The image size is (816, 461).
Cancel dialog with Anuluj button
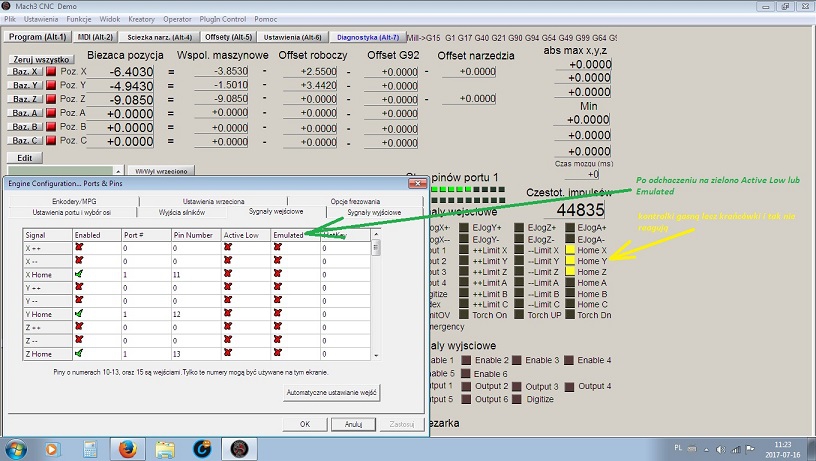[353, 424]
